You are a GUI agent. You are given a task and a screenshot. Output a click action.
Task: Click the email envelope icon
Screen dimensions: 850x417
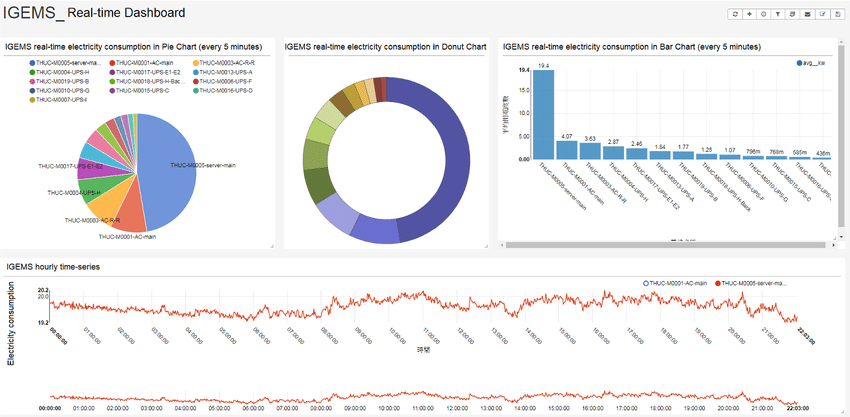click(x=807, y=15)
